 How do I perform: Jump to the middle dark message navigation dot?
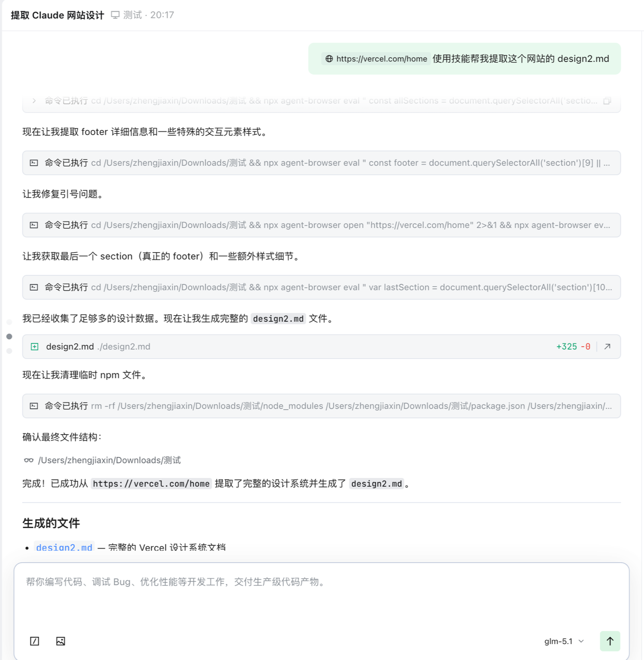(9, 337)
